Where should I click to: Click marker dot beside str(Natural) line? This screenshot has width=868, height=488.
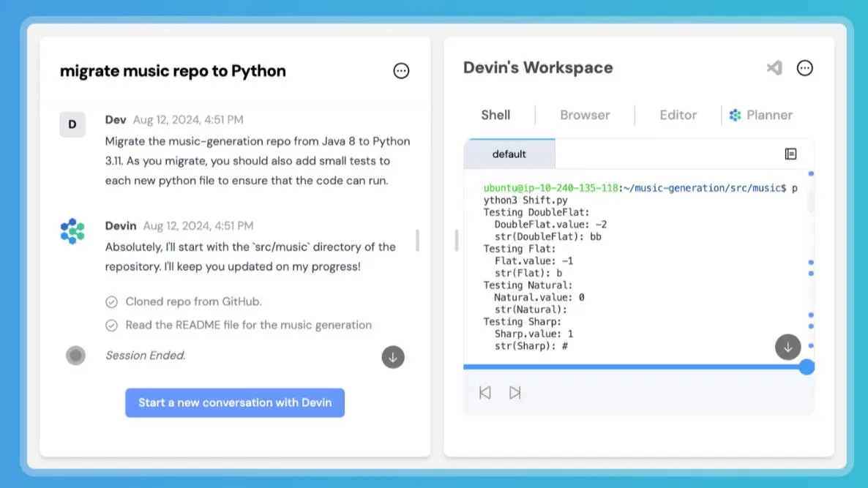coord(811,315)
